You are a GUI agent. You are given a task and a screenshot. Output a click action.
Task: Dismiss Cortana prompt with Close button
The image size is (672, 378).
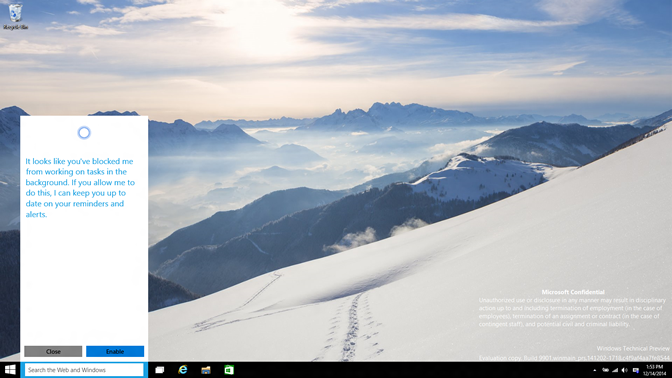point(53,351)
